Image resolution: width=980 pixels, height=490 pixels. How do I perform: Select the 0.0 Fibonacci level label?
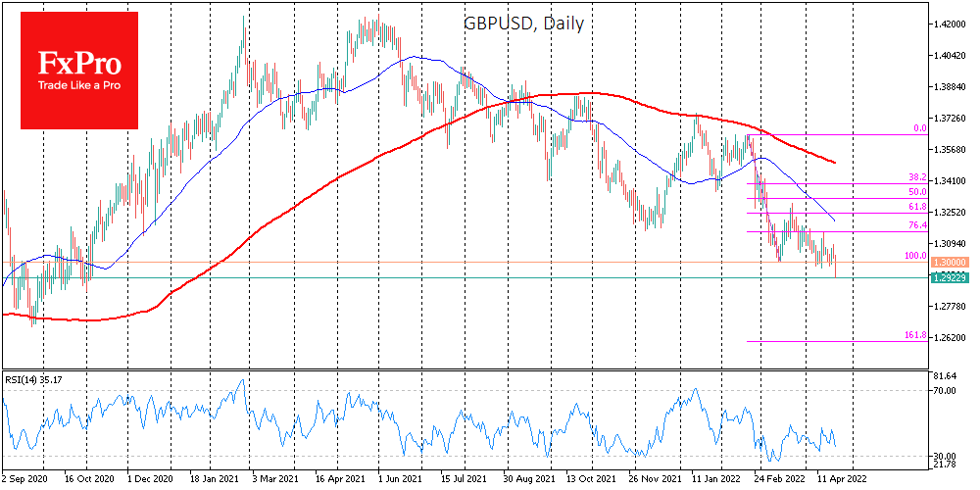[x=920, y=127]
